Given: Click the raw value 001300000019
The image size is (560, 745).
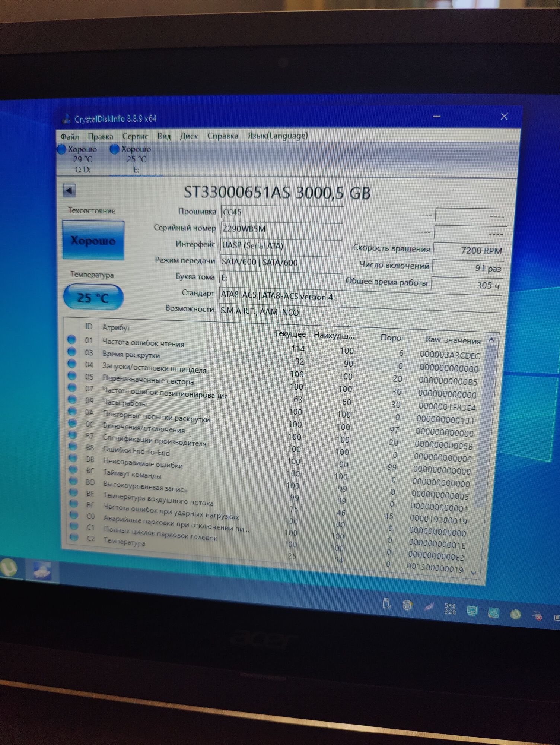Looking at the screenshot, I should [x=435, y=568].
